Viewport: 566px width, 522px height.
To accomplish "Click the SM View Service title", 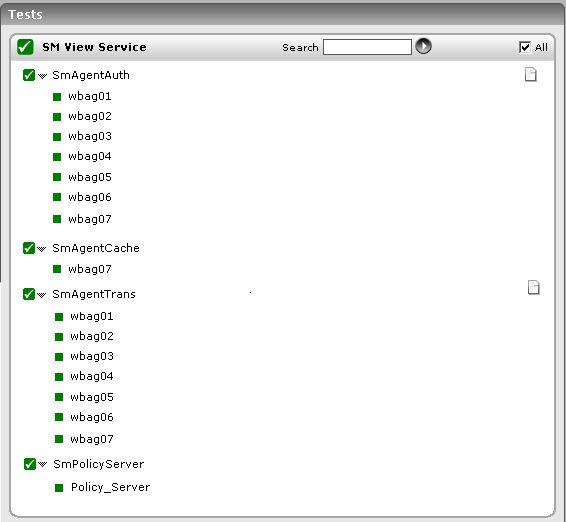I will pyautogui.click(x=94, y=47).
